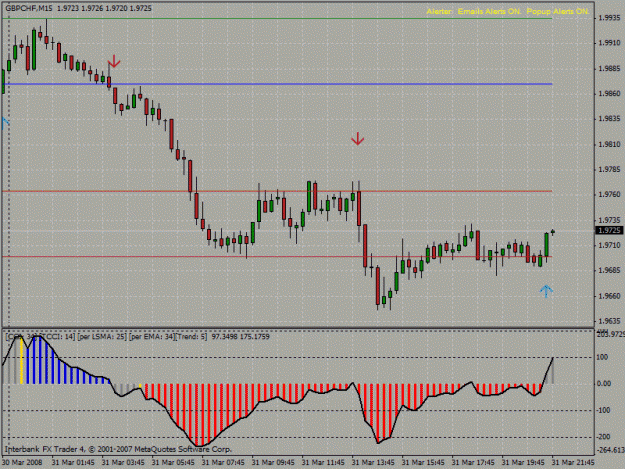Click the 1.9860 price scale label

pos(609,94)
